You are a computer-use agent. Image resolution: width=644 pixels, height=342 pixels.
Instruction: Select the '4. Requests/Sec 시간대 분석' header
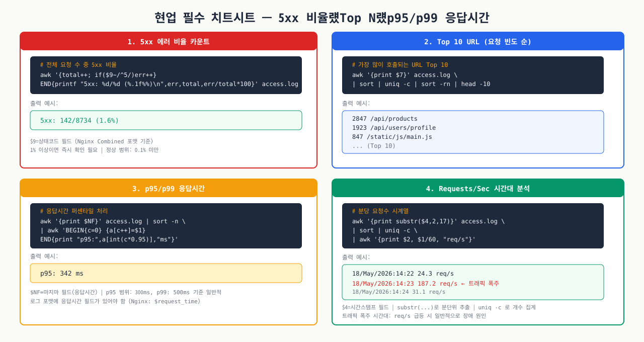[x=477, y=189]
